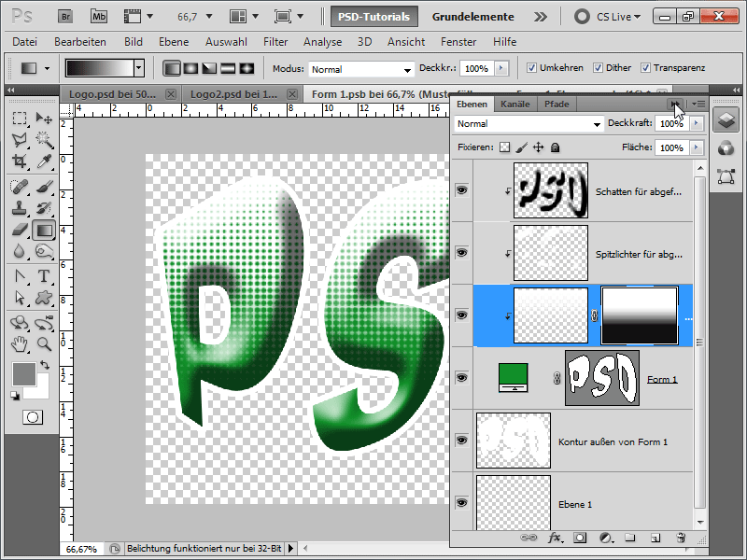Viewport: 747px width, 560px height.
Task: Select the Custom Shape tool
Action: pyautogui.click(x=44, y=298)
